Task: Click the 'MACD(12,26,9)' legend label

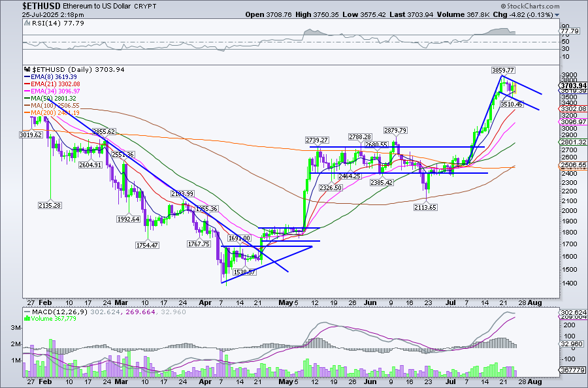Action: point(59,312)
